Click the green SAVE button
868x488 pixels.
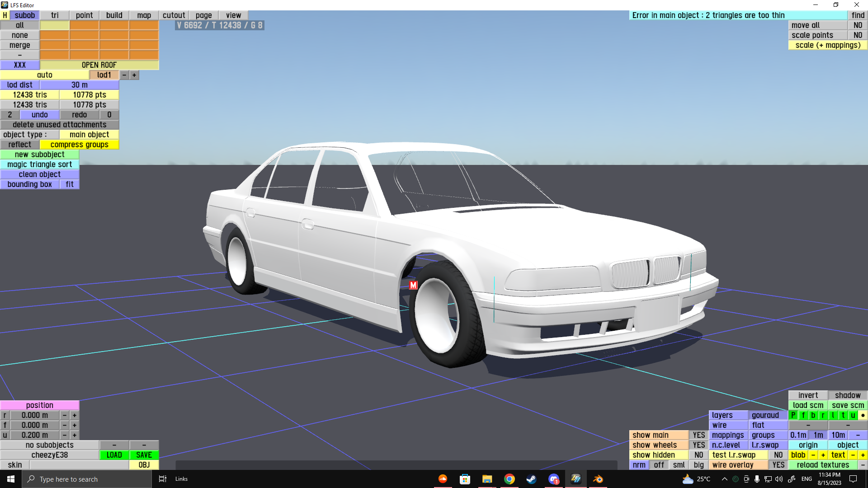[x=144, y=455]
